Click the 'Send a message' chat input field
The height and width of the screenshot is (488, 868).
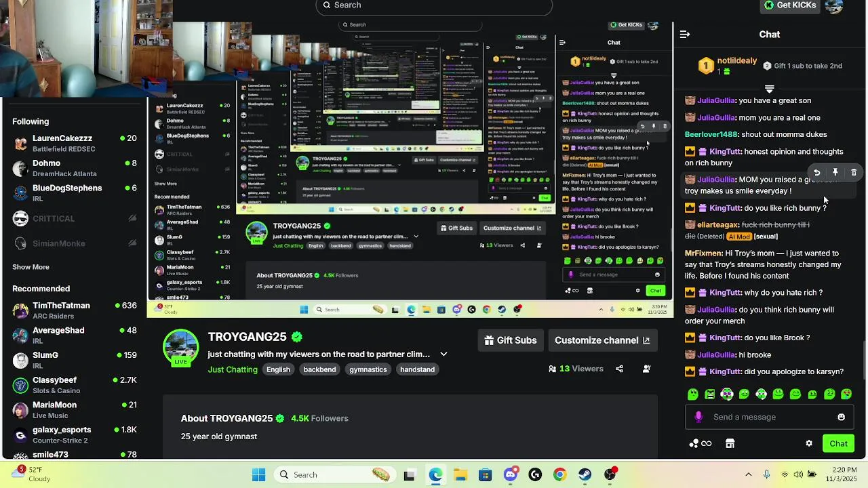(769, 417)
